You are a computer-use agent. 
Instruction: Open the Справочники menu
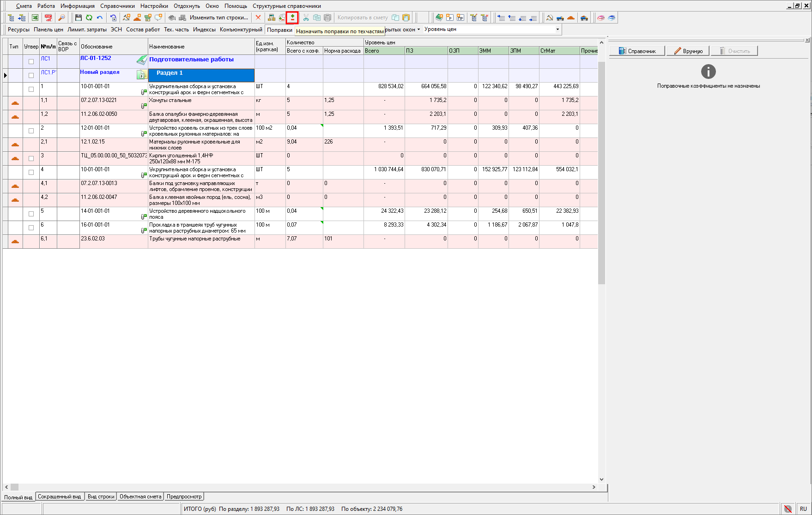coord(117,6)
